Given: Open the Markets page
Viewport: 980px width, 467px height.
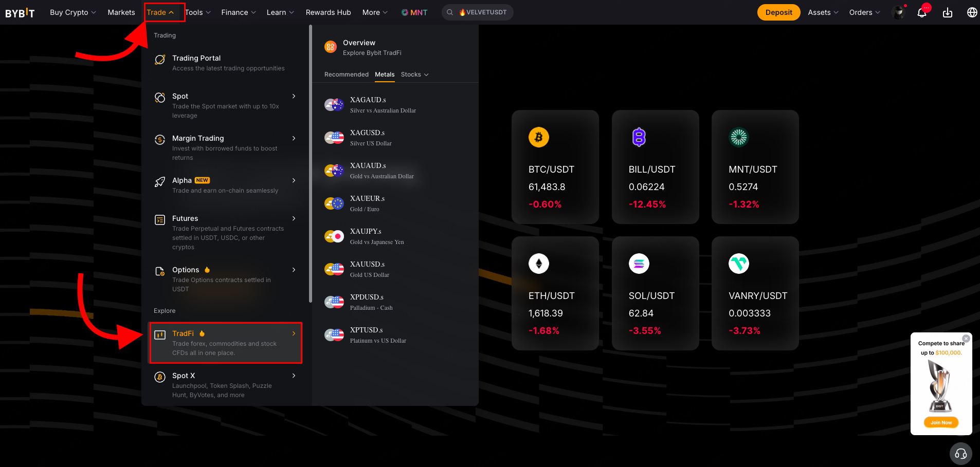Looking at the screenshot, I should coord(121,12).
